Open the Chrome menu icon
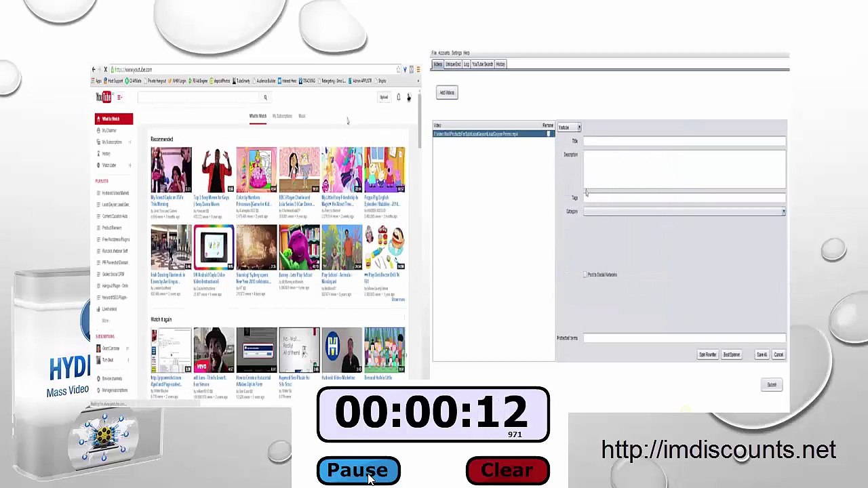The height and width of the screenshot is (488, 868). pyautogui.click(x=418, y=70)
